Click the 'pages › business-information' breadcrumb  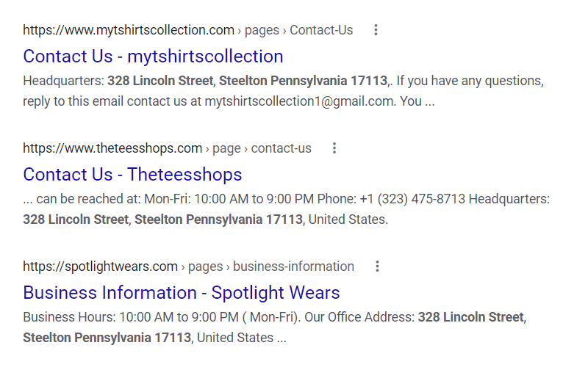(x=270, y=266)
